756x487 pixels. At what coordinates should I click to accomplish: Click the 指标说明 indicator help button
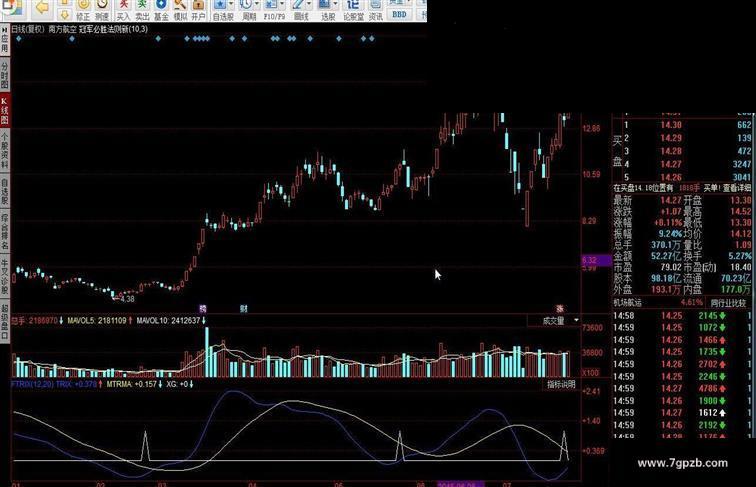561,384
